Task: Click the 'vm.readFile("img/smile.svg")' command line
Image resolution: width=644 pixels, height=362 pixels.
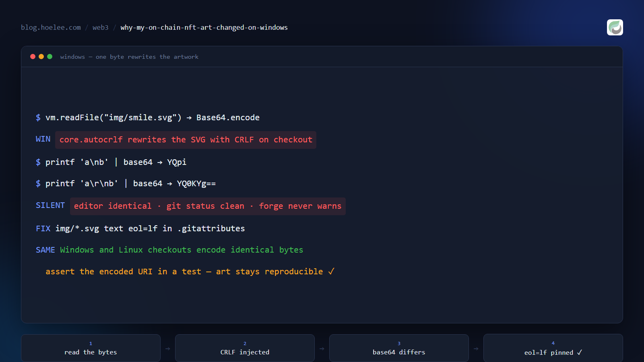Action: 148,117
